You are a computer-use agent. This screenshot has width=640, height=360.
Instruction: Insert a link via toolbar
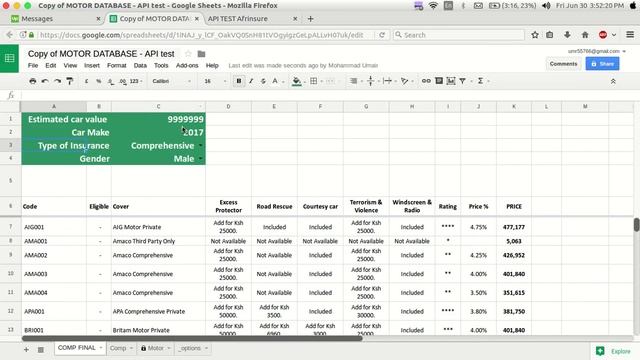tap(426, 81)
